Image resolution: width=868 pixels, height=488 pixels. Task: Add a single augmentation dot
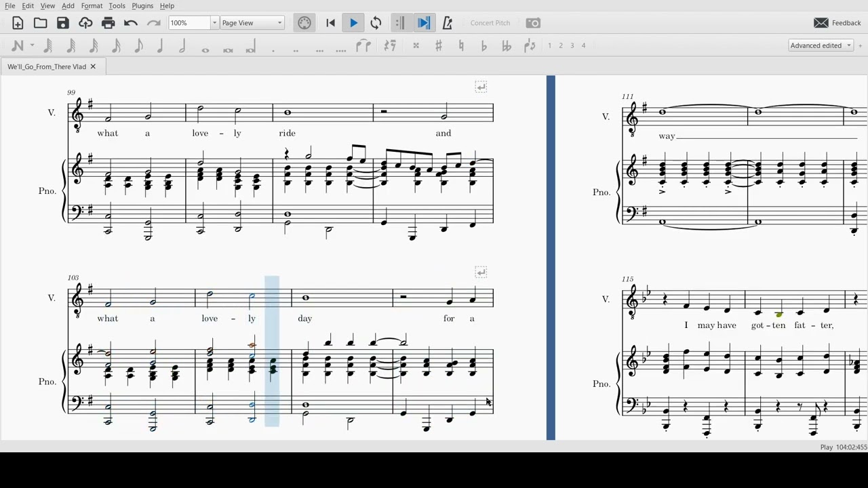pos(273,49)
